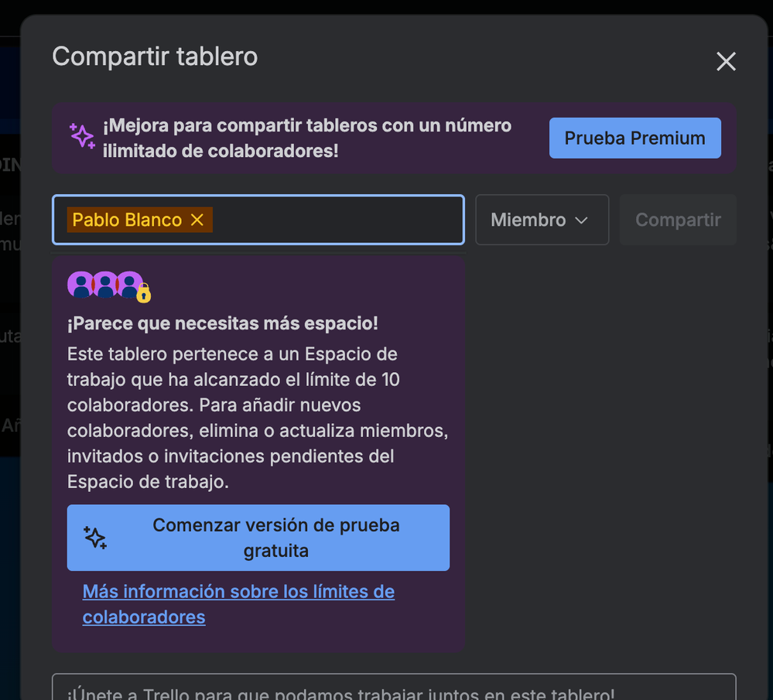Start the trial via Comenzar versión de prueba gratuita
773x700 pixels.
pos(258,537)
